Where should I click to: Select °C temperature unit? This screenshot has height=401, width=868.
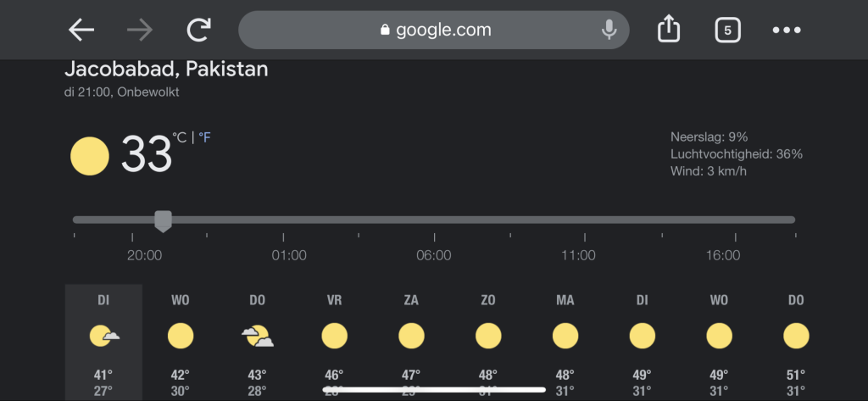tap(180, 137)
